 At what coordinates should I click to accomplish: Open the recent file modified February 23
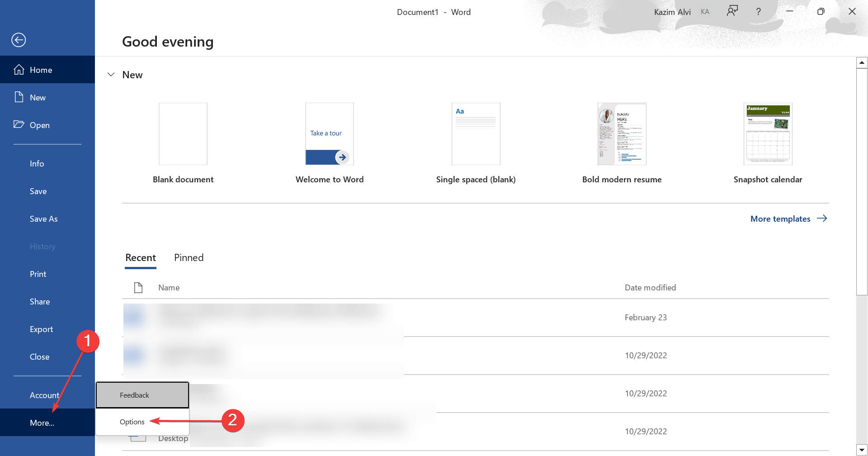tap(476, 318)
